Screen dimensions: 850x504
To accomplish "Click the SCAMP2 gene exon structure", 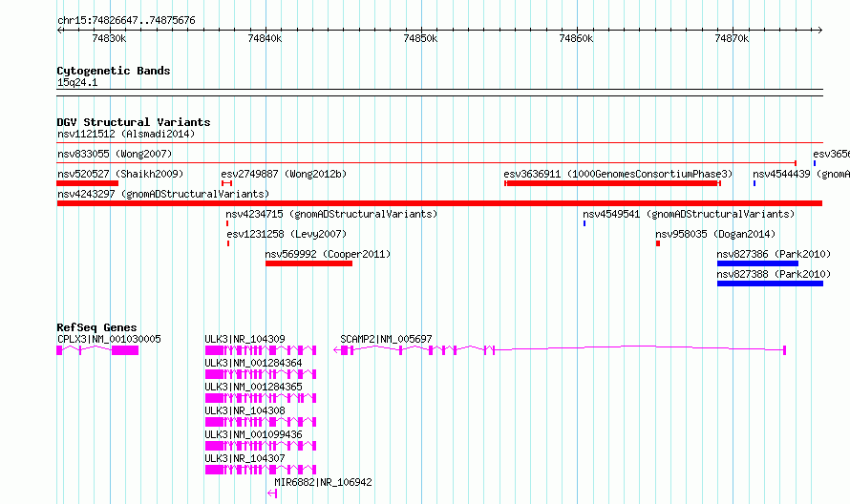I will [x=560, y=350].
